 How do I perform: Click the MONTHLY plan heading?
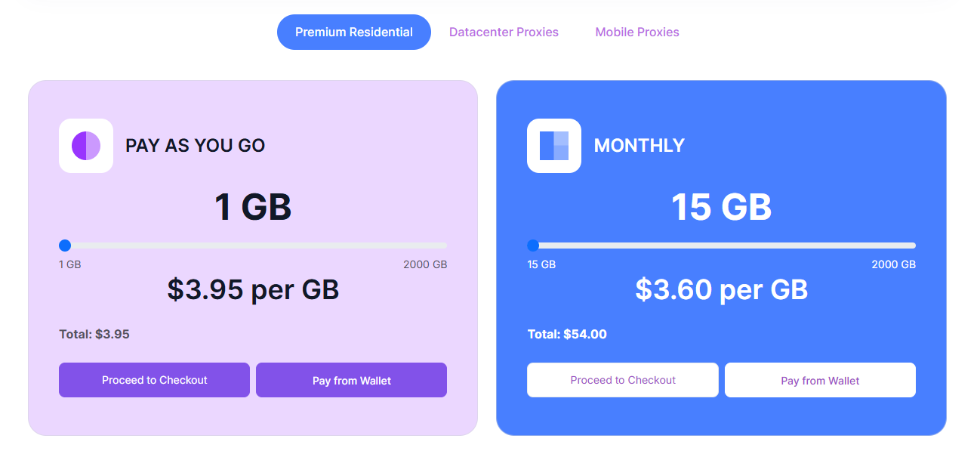click(x=639, y=146)
